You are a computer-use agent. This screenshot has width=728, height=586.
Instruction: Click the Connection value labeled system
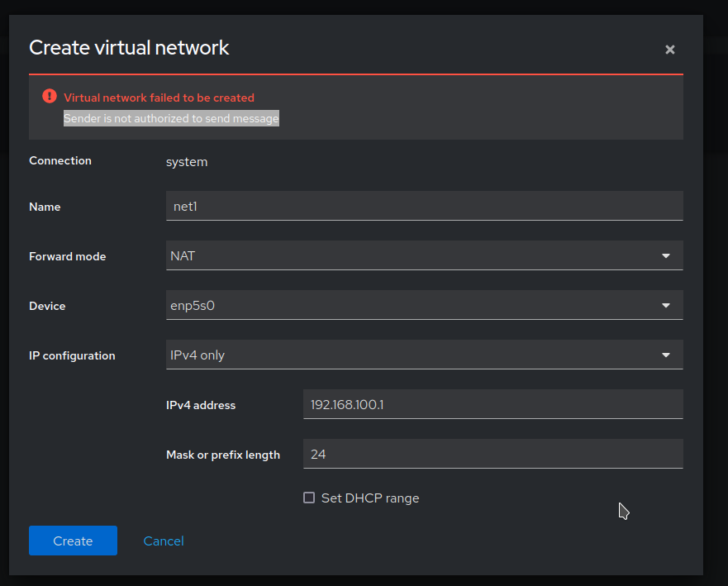pyautogui.click(x=187, y=162)
